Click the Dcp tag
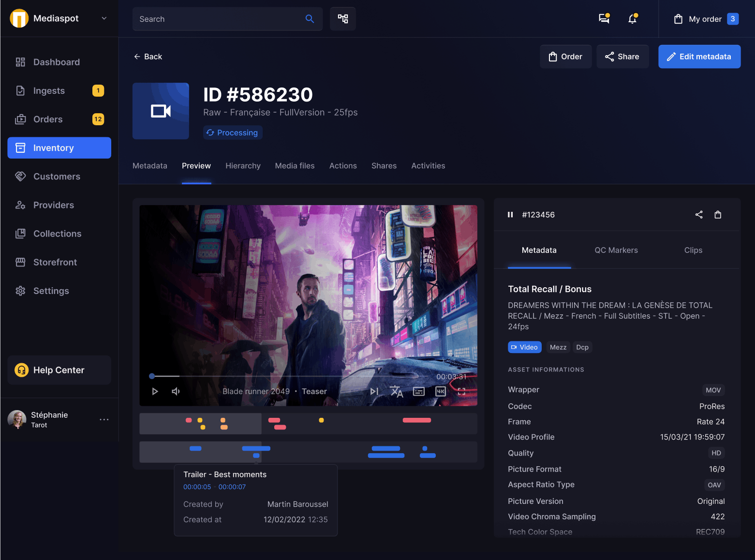Screen dimensions: 755x560 coord(582,347)
